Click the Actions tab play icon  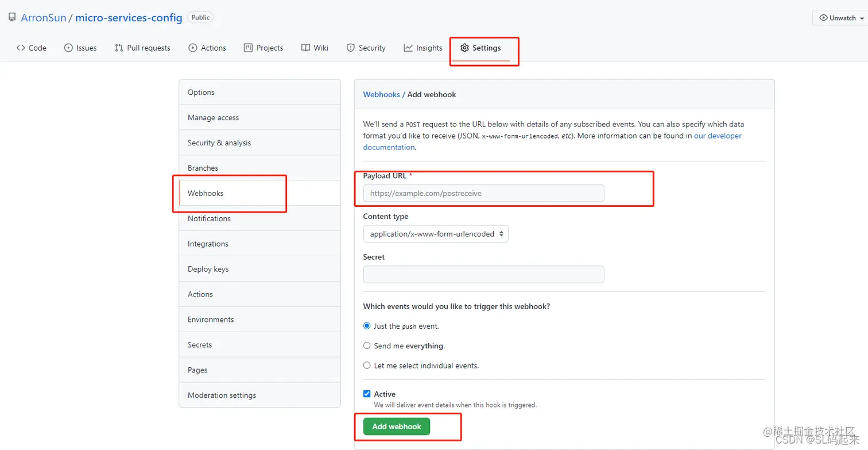[x=193, y=48]
